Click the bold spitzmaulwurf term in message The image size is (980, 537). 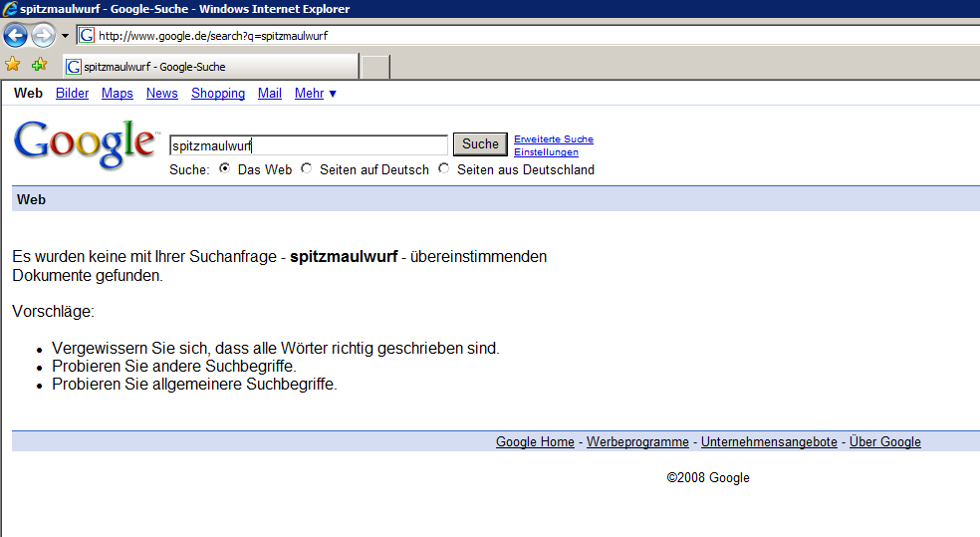point(344,257)
